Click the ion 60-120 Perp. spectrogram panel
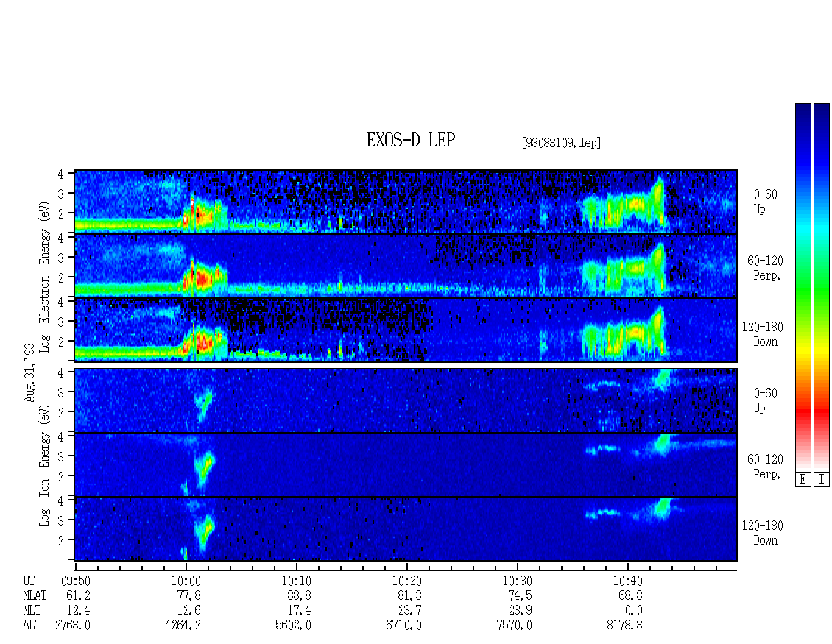The width and height of the screenshot is (832, 644). (x=406, y=464)
